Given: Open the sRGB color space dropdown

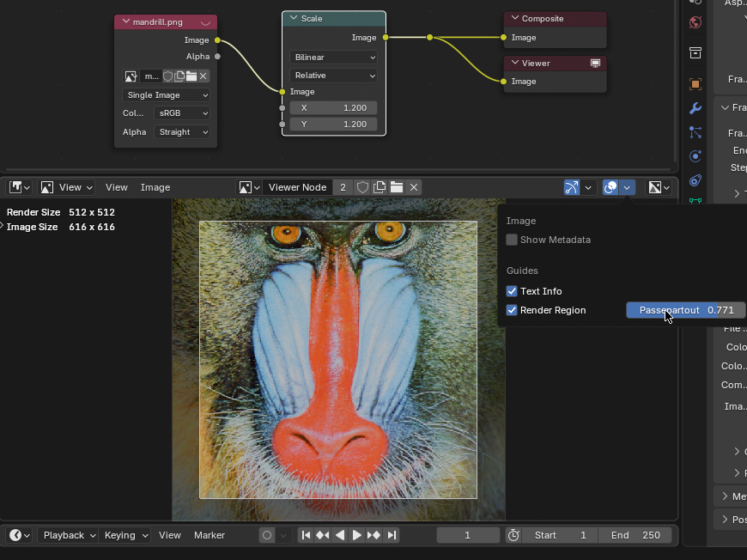Looking at the screenshot, I should tap(182, 113).
